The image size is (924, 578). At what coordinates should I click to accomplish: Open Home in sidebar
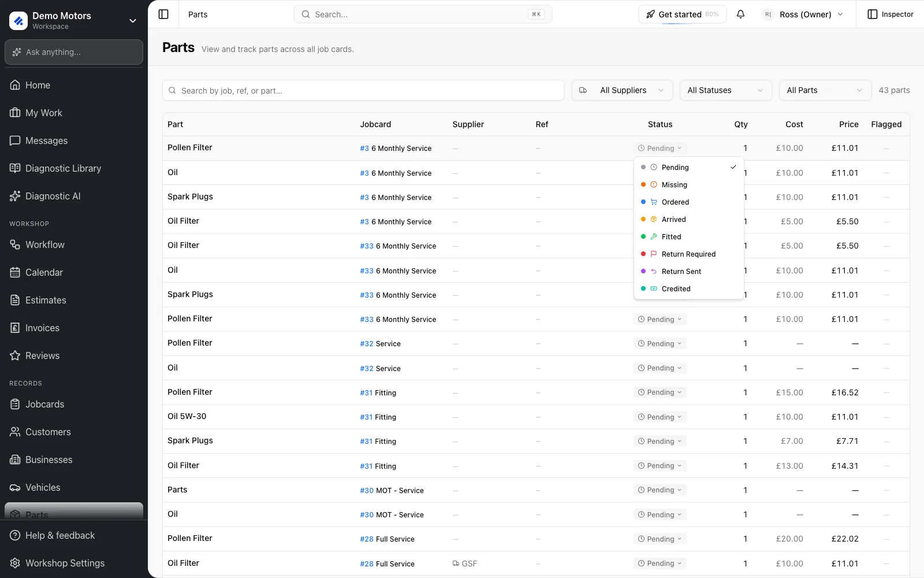tap(74, 85)
